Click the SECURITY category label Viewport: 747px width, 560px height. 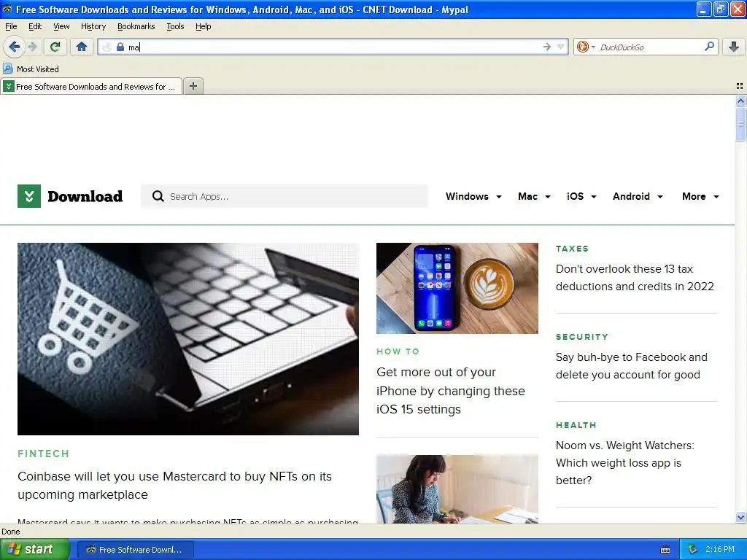pos(581,337)
